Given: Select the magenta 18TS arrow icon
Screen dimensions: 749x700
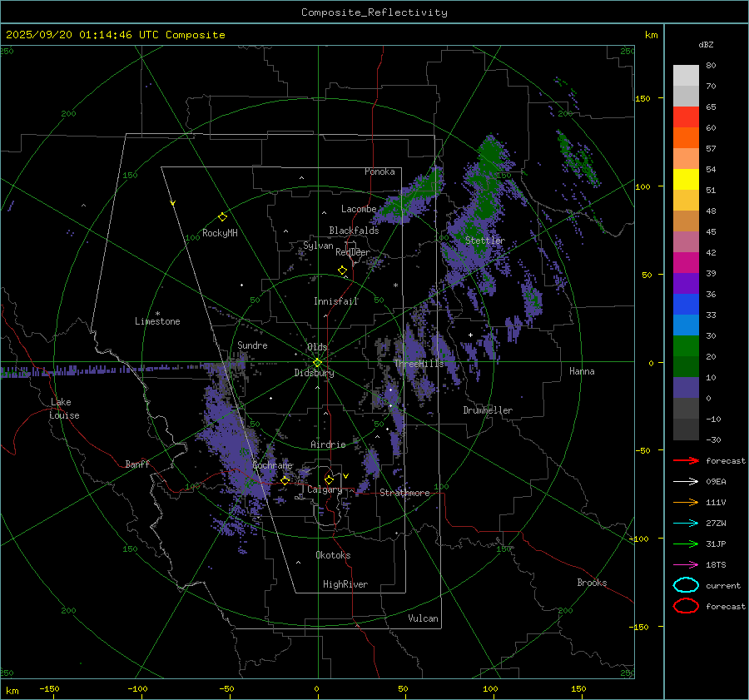Looking at the screenshot, I should 686,564.
